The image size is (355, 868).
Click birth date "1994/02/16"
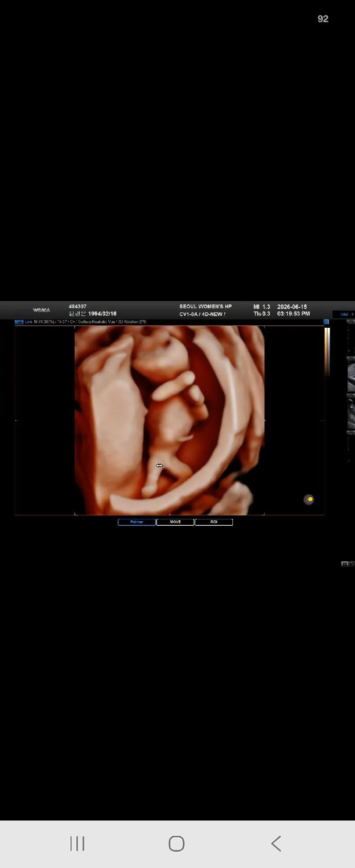102,314
